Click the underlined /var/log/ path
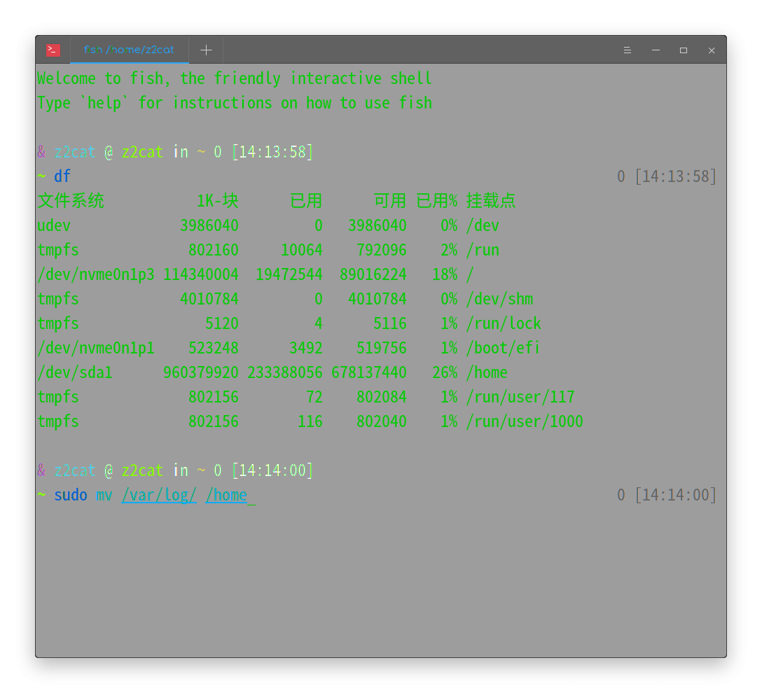The width and height of the screenshot is (762, 700). point(159,495)
